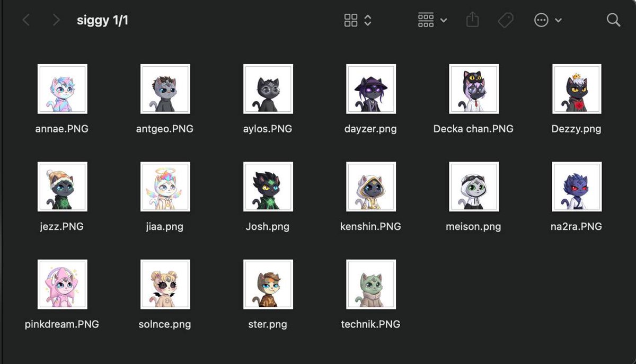Select the na2ra.PNG thumbnail
This screenshot has width=636, height=364.
tap(577, 187)
